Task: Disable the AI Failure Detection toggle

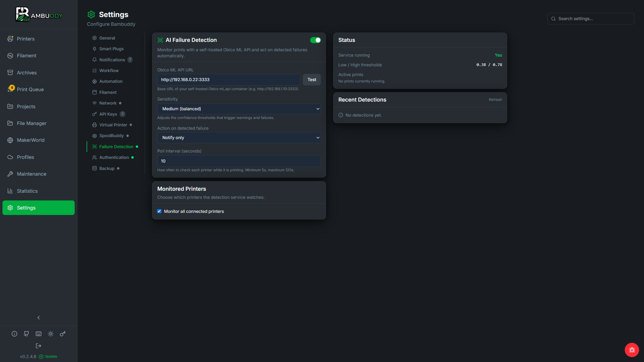Action: (x=315, y=40)
